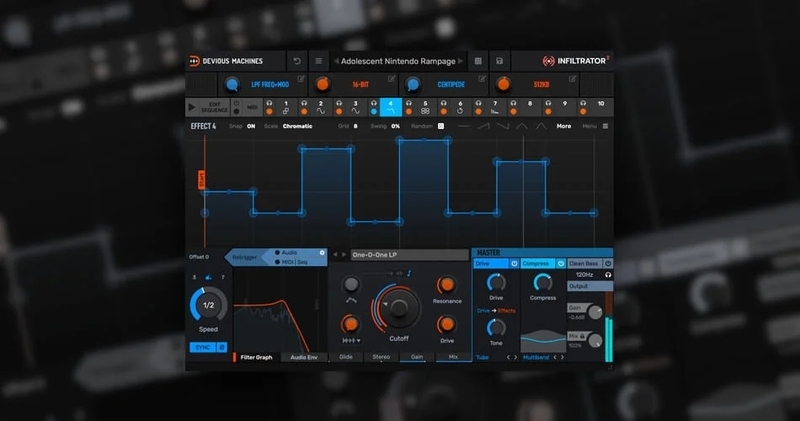Image resolution: width=800 pixels, height=421 pixels.
Task: Toggle effect 1 orange enable dot
Action: pyautogui.click(x=269, y=112)
